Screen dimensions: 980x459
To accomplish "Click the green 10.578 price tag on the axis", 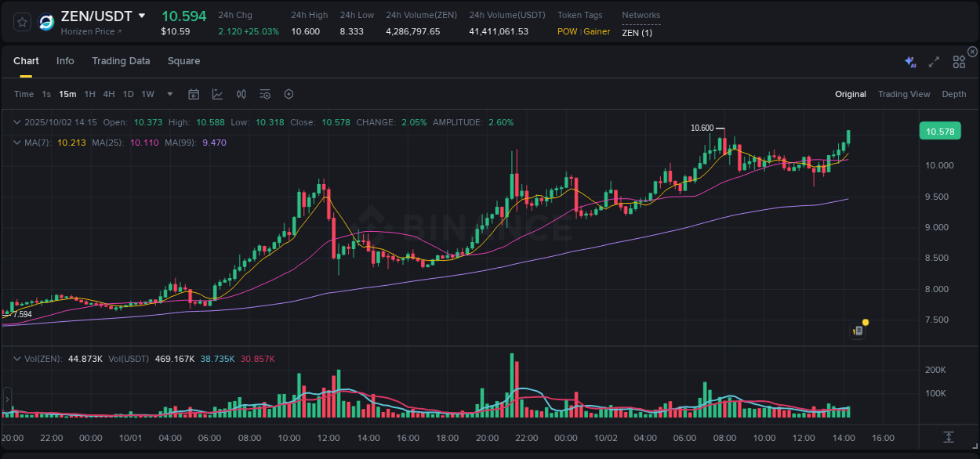I will [x=939, y=131].
